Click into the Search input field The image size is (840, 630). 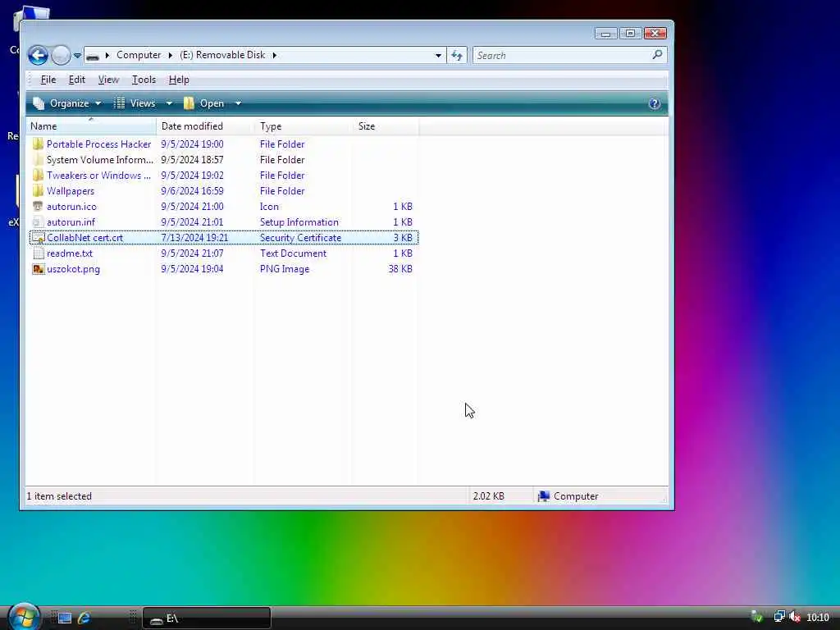[x=561, y=55]
